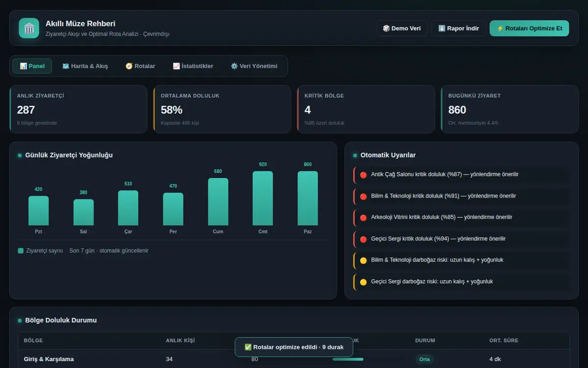The height and width of the screenshot is (368, 588).
Task: Select the Paz bar showing 860
Action: pyautogui.click(x=308, y=198)
